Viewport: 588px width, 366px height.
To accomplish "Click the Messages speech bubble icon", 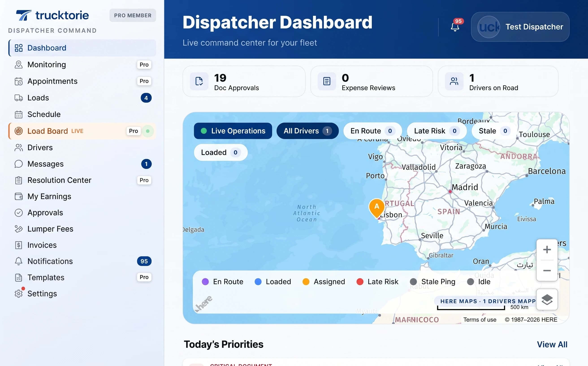I will click(19, 164).
